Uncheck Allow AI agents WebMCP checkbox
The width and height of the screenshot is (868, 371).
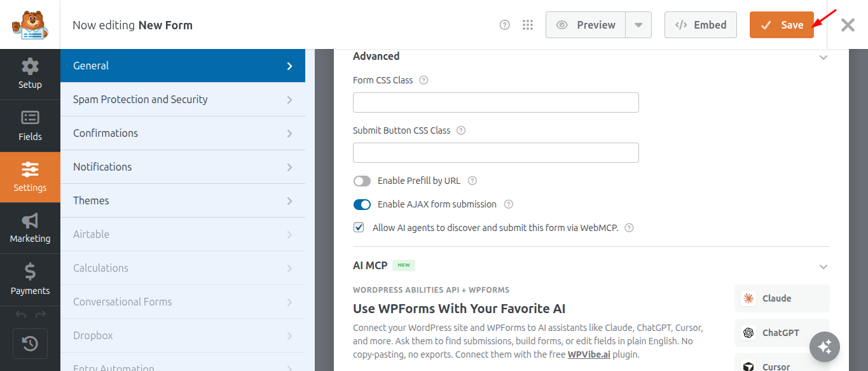pos(359,227)
